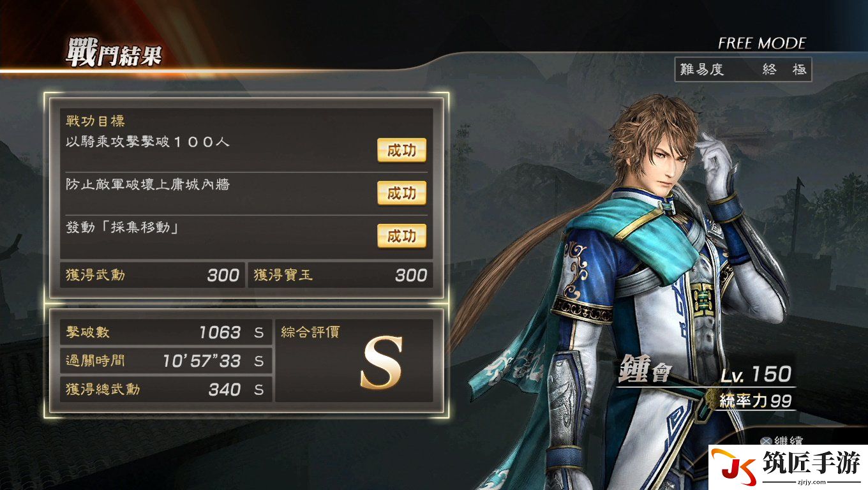Click the large S overall rating emblem
Image resolution: width=868 pixels, height=490 pixels.
click(x=381, y=363)
